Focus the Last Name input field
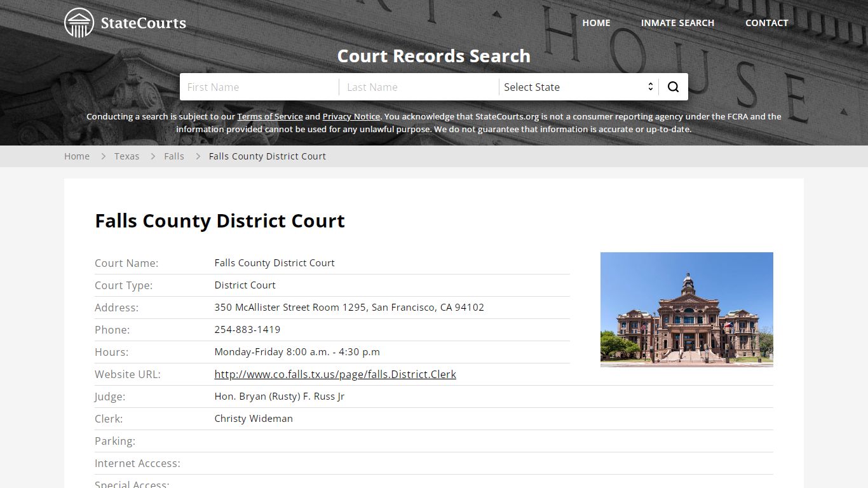Viewport: 868px width, 488px height. pyautogui.click(x=419, y=87)
